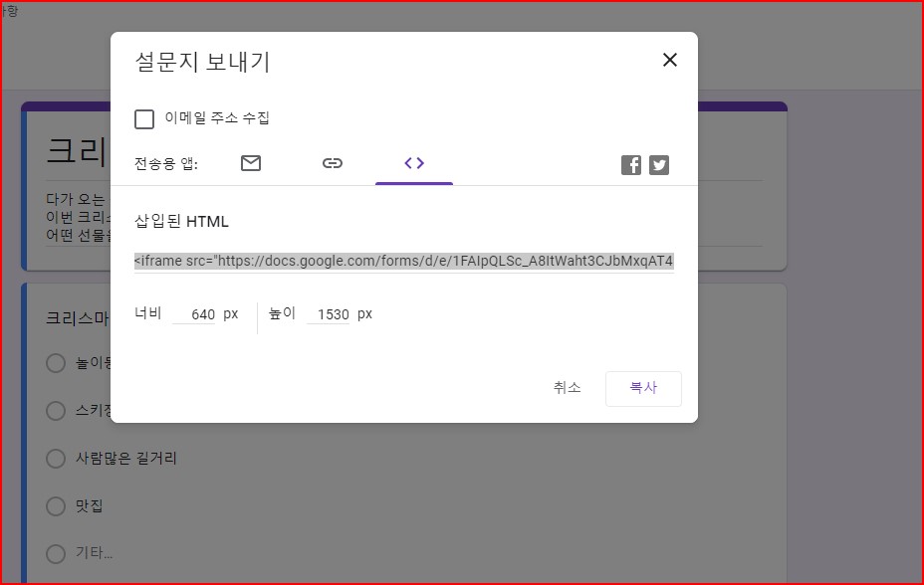Image resolution: width=924 pixels, height=585 pixels.
Task: Click the 이메일 주소 수집 label text
Action: 217,117
